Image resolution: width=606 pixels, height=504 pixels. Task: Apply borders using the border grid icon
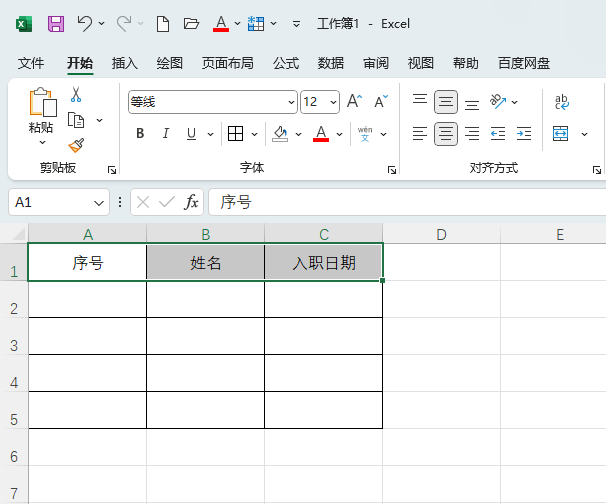(235, 134)
